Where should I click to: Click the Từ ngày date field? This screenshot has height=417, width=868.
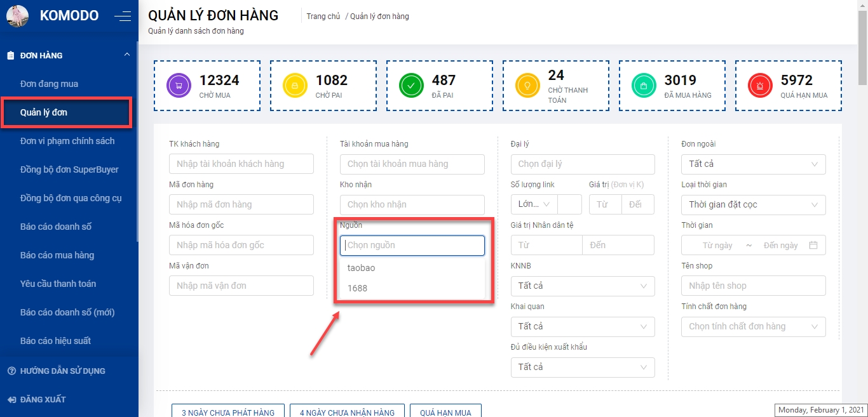tap(717, 245)
